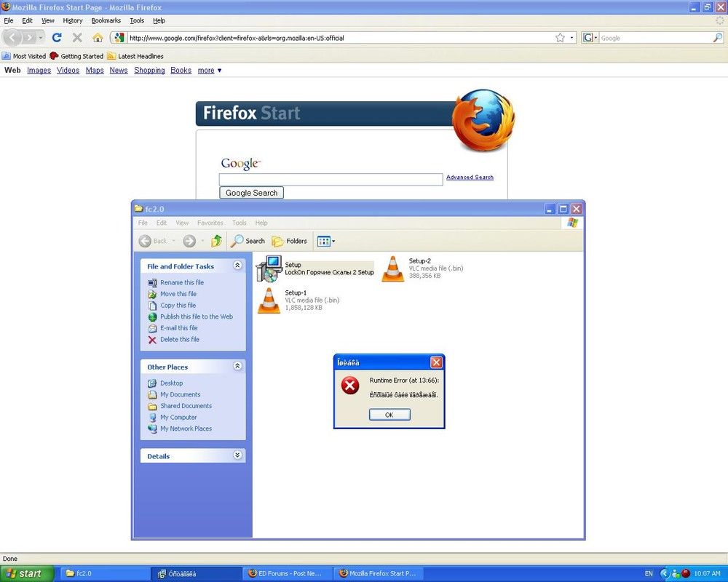Open search engine selector dropdown

pos(590,38)
